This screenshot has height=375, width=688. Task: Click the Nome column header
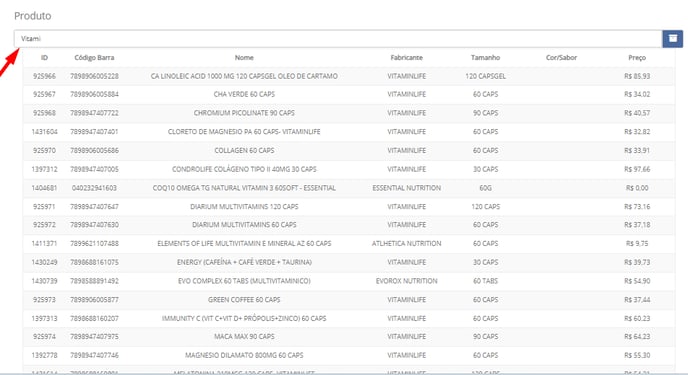click(244, 57)
